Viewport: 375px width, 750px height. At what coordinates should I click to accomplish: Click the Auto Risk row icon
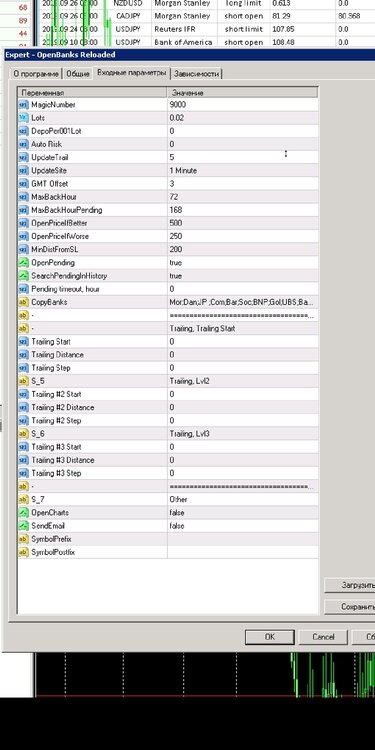(23, 144)
